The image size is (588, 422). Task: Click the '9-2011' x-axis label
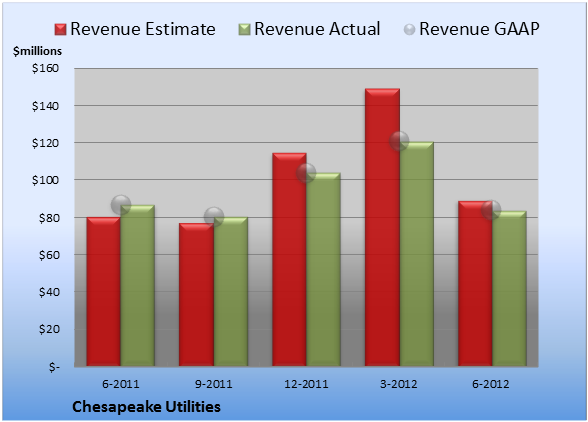214,384
